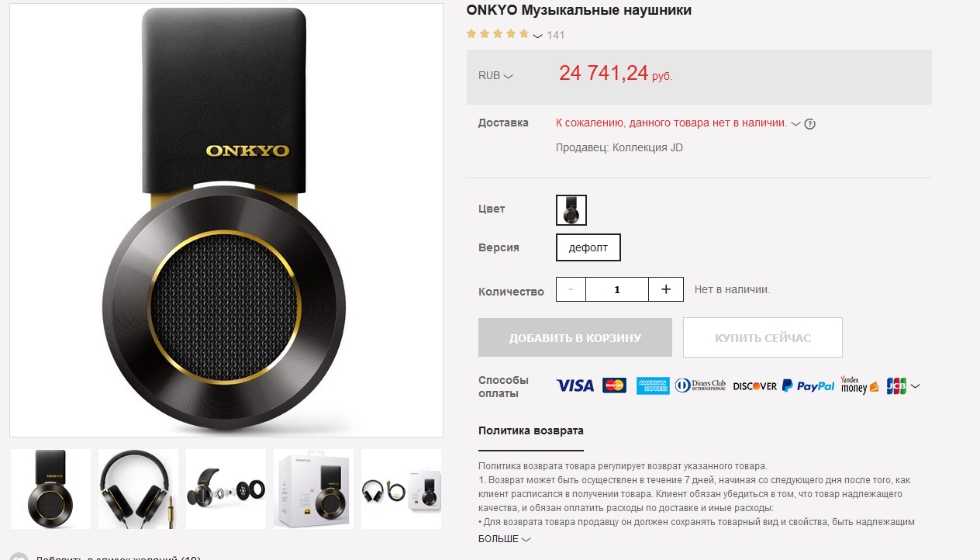Image resolution: width=980 pixels, height=560 pixels.
Task: Click the Visa payment icon
Action: point(575,385)
